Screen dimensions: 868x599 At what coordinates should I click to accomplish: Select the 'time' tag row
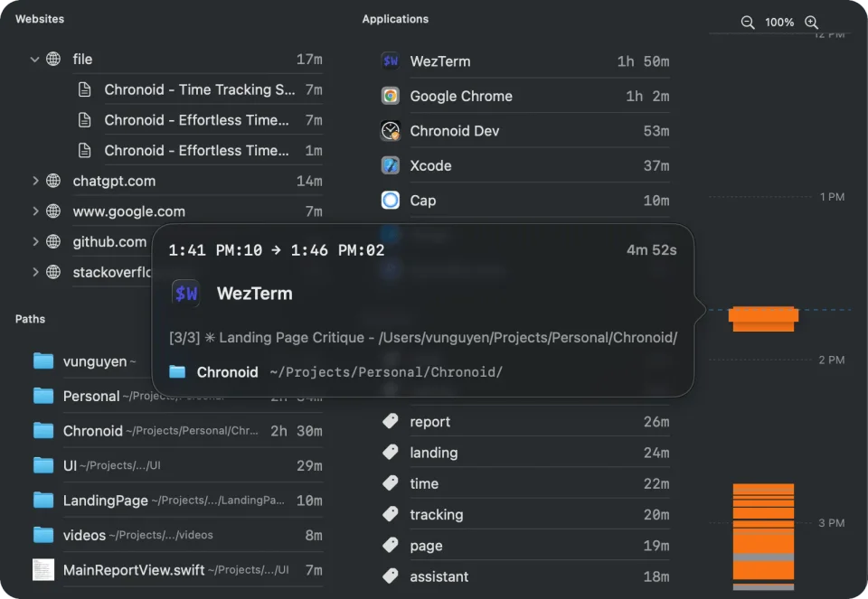pyautogui.click(x=526, y=483)
